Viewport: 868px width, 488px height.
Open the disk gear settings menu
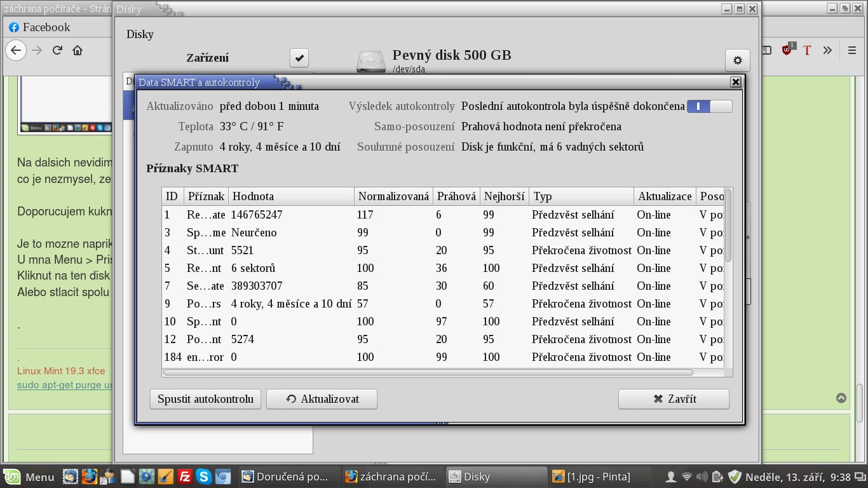[x=737, y=60]
